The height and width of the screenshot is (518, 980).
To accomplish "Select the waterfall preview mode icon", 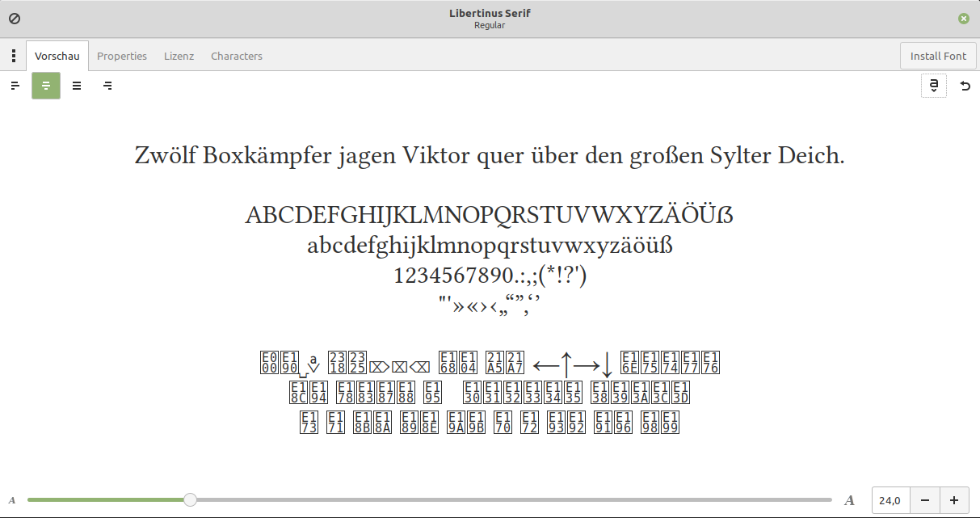I will 15,86.
